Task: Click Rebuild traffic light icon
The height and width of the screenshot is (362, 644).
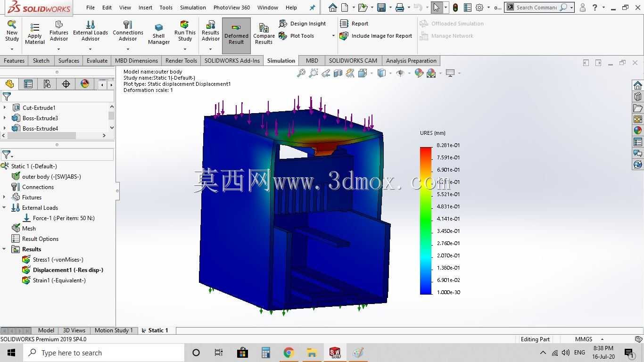Action: click(x=455, y=8)
